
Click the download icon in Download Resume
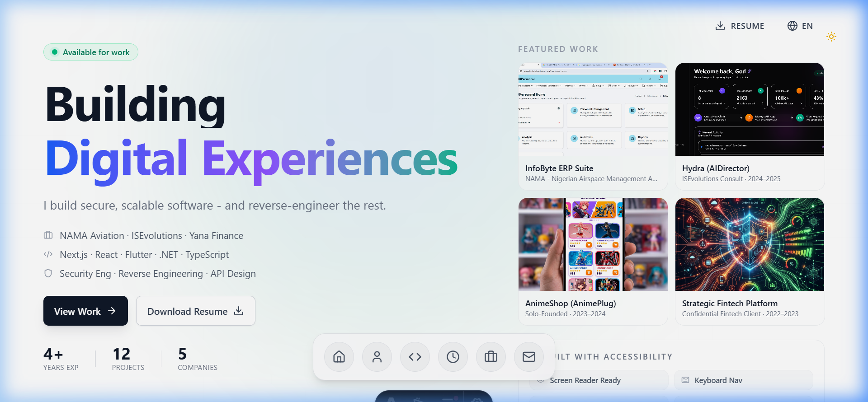tap(239, 311)
